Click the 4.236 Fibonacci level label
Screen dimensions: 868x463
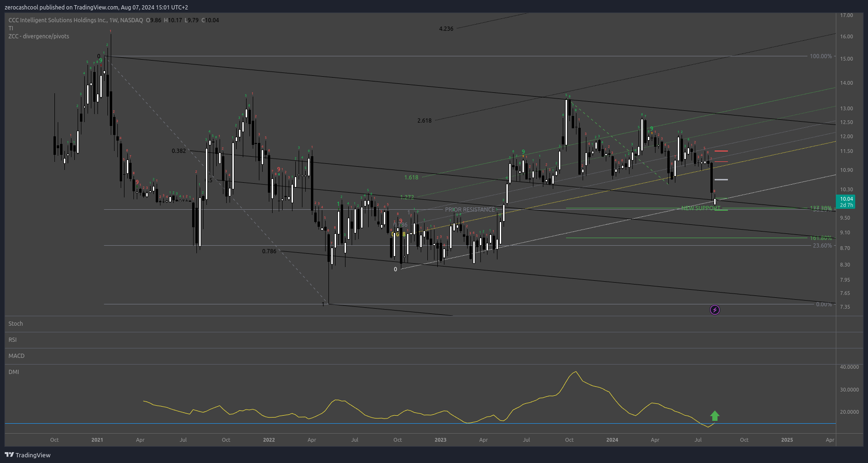446,29
